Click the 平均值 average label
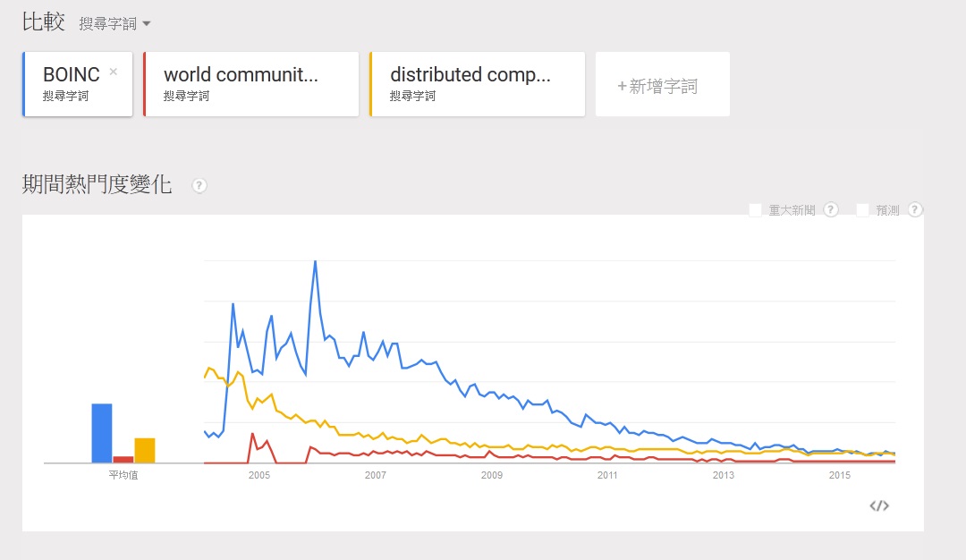 (x=123, y=475)
